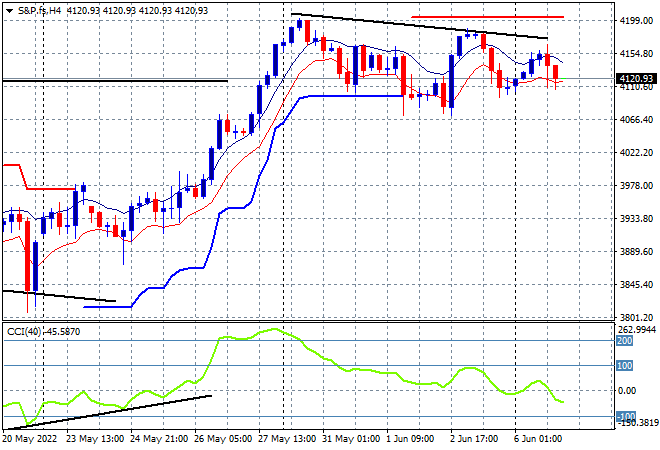Click the 27 May 13:00 time label

[287, 439]
